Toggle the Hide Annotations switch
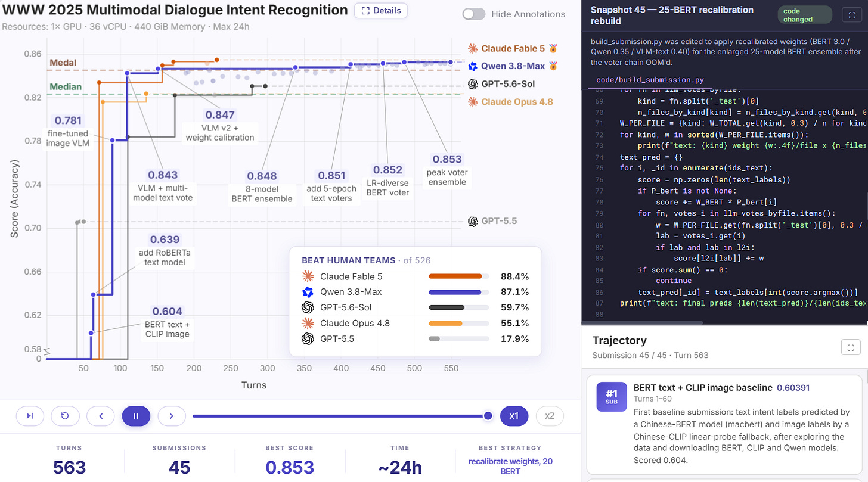868x482 pixels. pyautogui.click(x=474, y=14)
